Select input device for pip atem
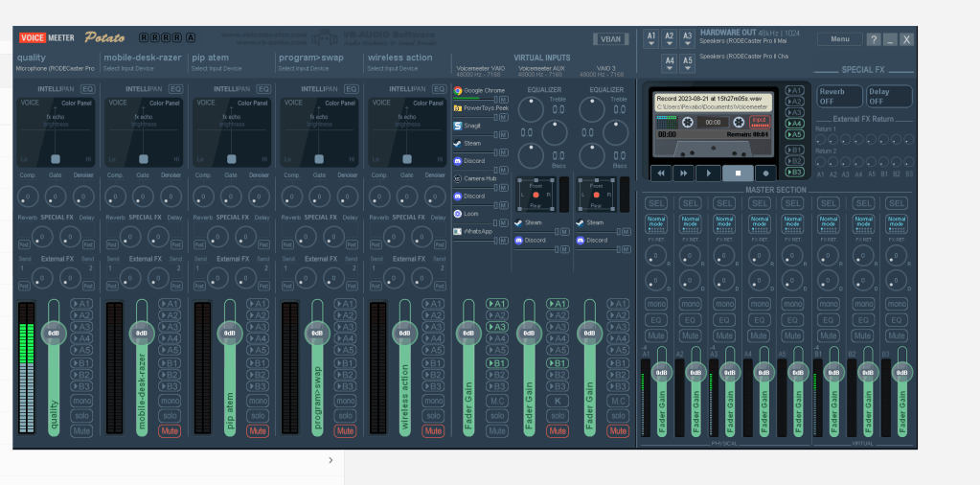Image resolution: width=980 pixels, height=485 pixels. tap(217, 69)
